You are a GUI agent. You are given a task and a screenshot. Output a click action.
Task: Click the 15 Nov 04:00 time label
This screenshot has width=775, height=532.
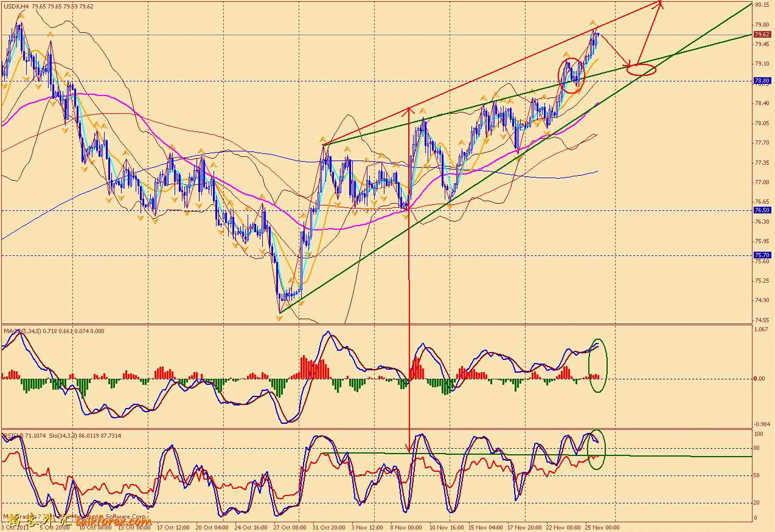coord(487,528)
